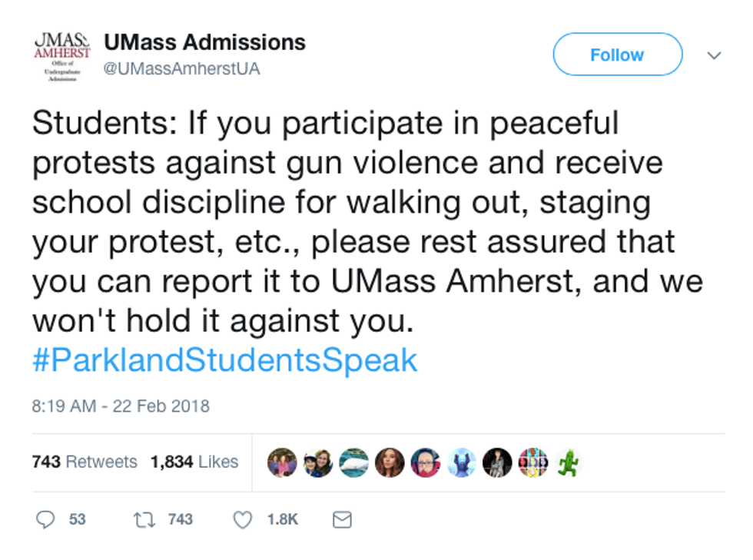Like the tweet with the heart icon
The width and height of the screenshot is (753, 560).
[243, 520]
